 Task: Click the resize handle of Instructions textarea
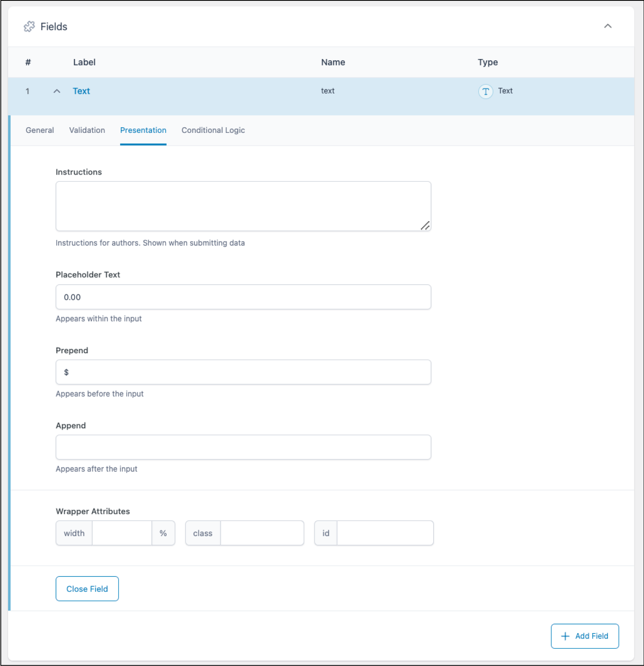426,226
